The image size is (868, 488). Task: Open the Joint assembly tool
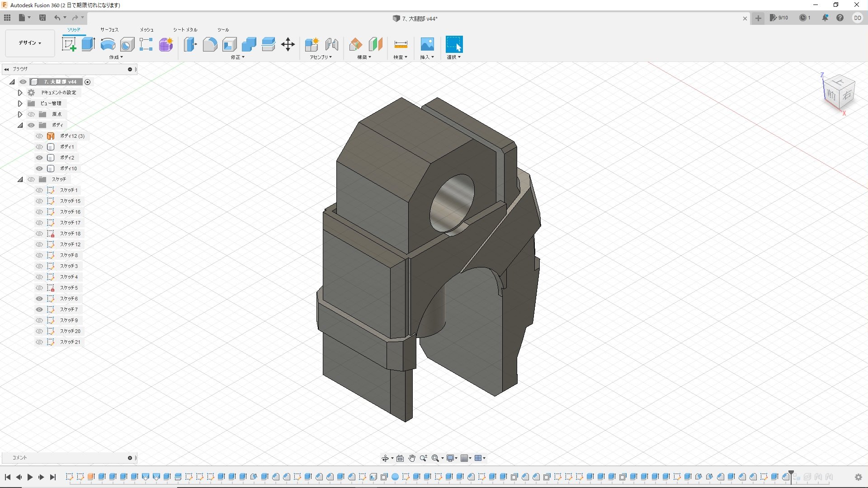point(332,44)
